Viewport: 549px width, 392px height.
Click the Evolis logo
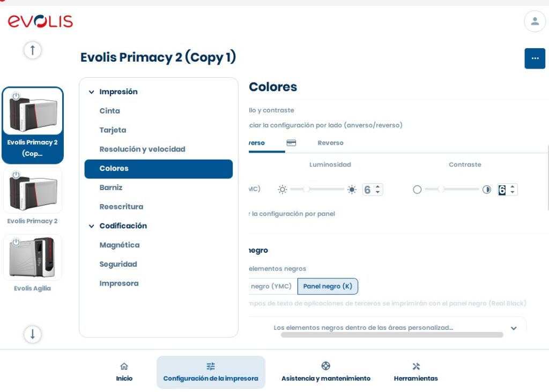pyautogui.click(x=40, y=21)
